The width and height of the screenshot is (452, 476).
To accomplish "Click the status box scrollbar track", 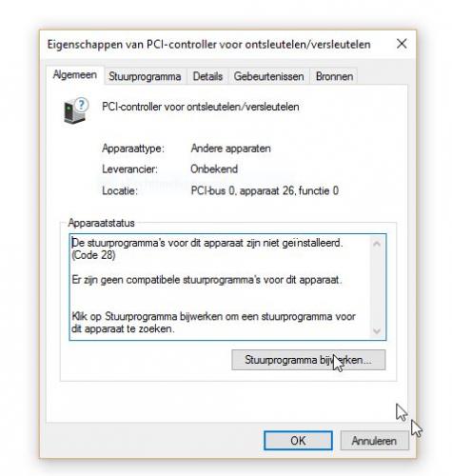I will [377, 288].
